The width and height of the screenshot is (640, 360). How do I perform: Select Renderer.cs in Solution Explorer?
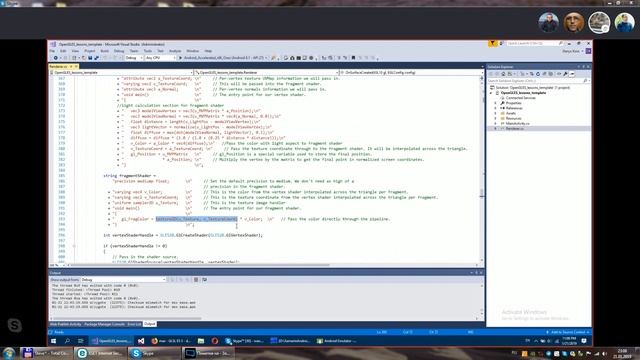[514, 129]
